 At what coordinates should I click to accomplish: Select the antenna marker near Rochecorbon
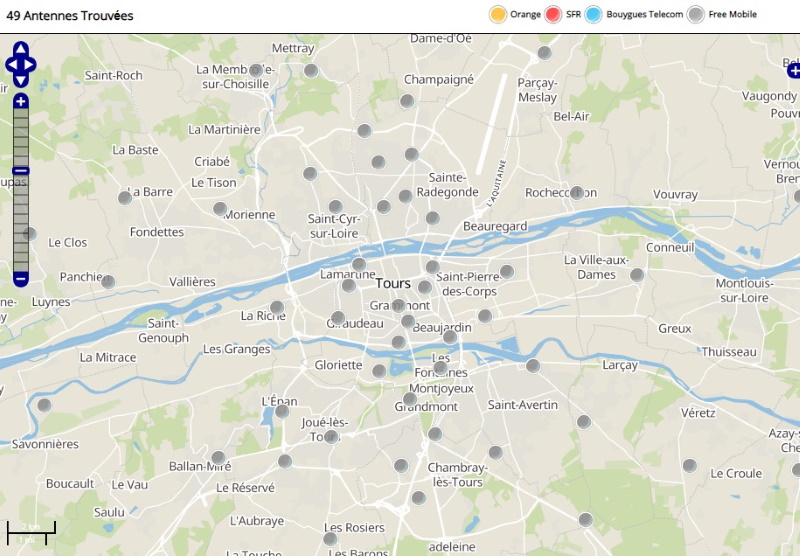(577, 192)
